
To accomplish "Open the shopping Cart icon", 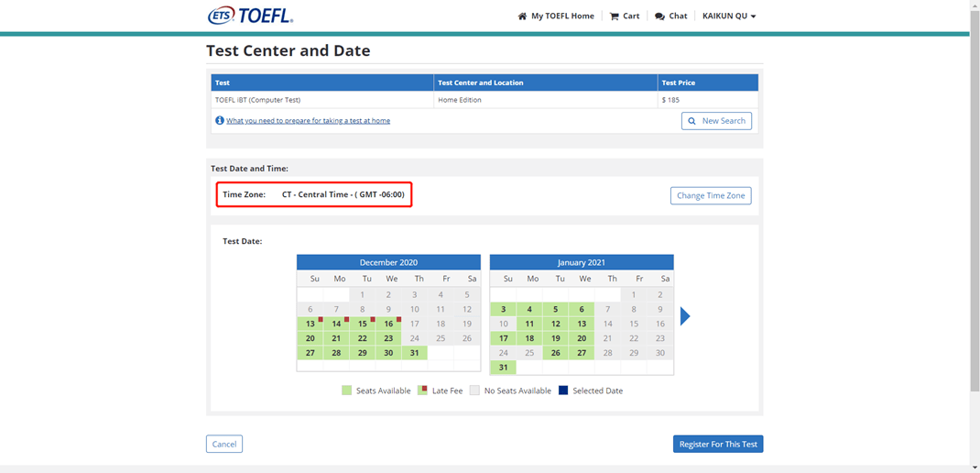I will 614,16.
